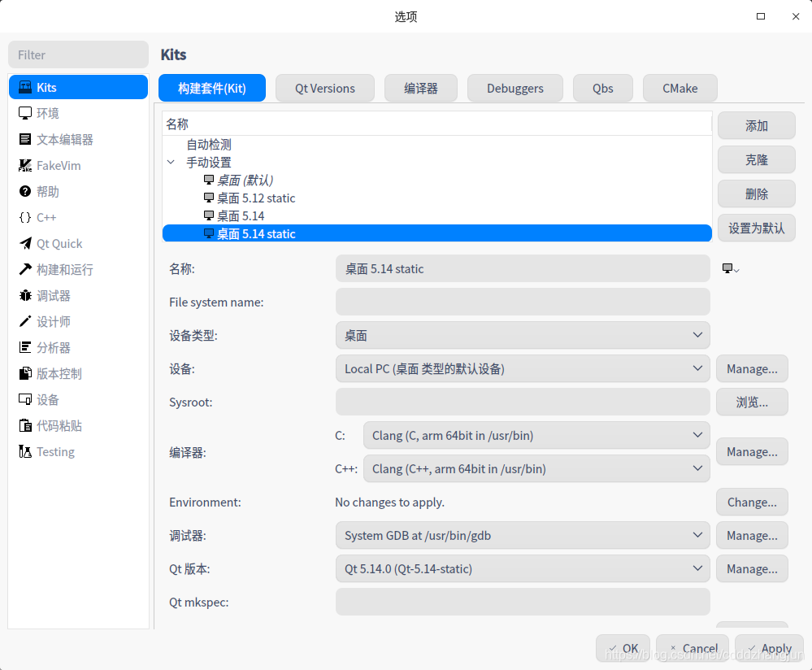
Task: Maximize the 选项 dialog window
Action: coord(761,16)
